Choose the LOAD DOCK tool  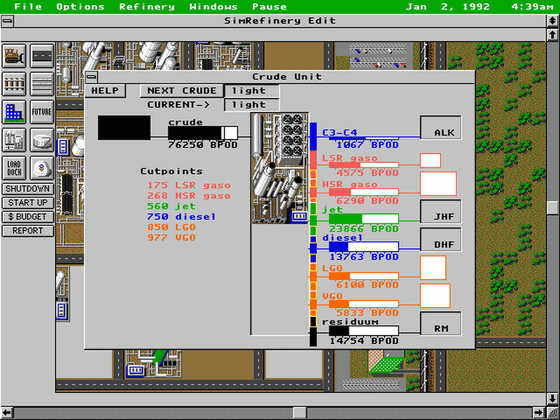pos(14,168)
